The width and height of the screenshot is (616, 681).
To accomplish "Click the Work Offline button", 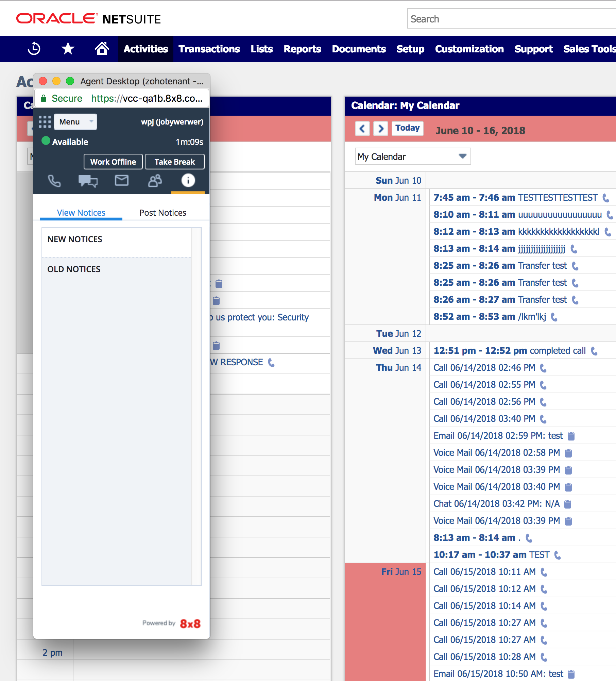I will [x=113, y=162].
